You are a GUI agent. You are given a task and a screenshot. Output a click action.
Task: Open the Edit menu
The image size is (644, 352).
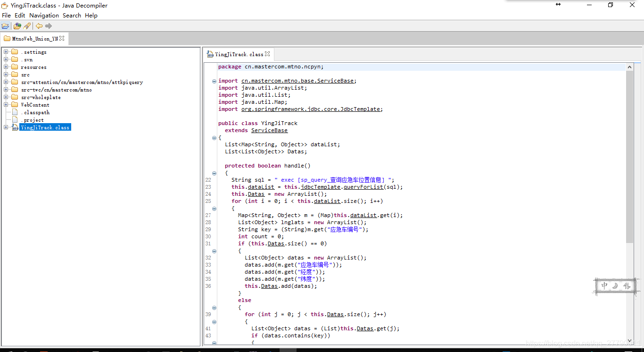click(x=20, y=15)
